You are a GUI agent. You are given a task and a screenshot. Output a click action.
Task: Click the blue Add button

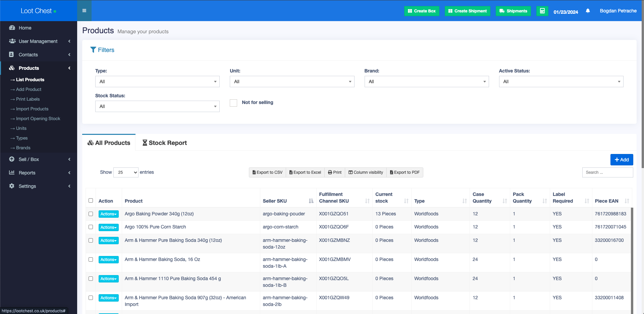(x=622, y=160)
